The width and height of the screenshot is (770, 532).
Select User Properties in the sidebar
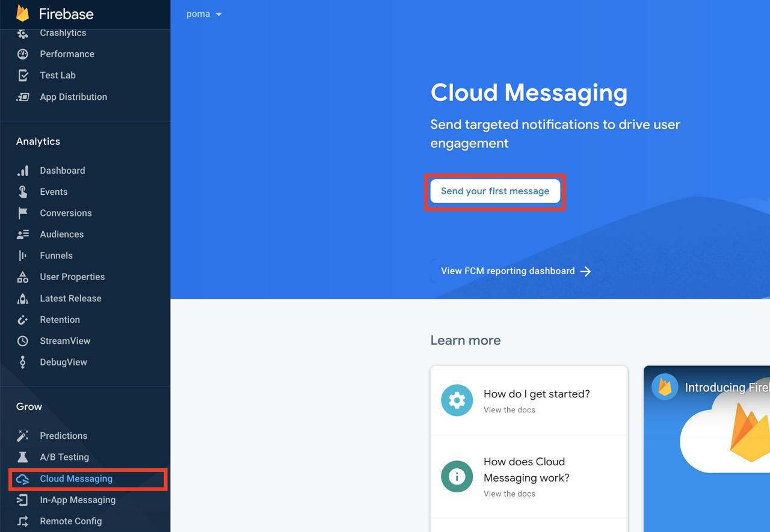pos(72,277)
